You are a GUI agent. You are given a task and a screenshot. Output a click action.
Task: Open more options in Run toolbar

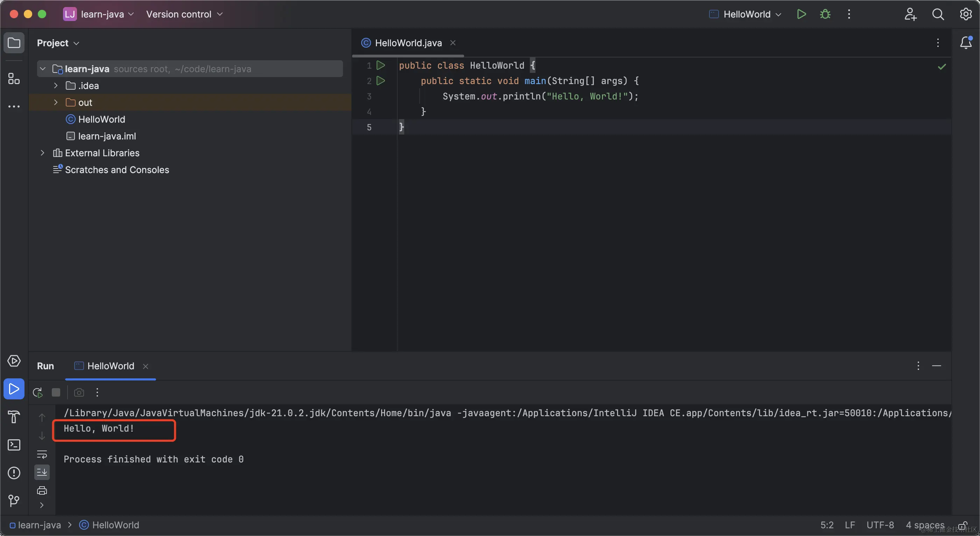tap(97, 392)
